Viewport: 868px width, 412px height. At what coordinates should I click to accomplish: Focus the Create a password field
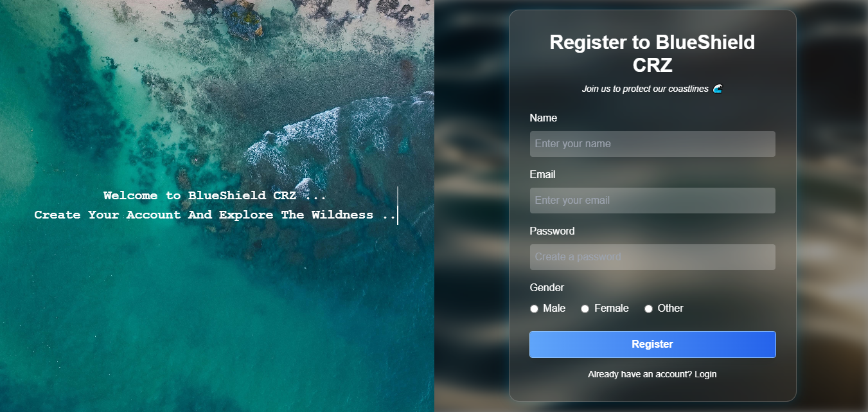652,257
